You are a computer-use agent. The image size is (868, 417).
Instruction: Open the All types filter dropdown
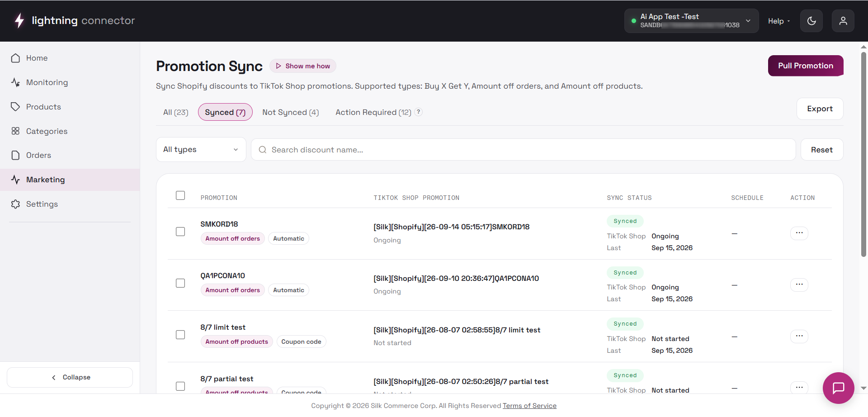click(201, 150)
